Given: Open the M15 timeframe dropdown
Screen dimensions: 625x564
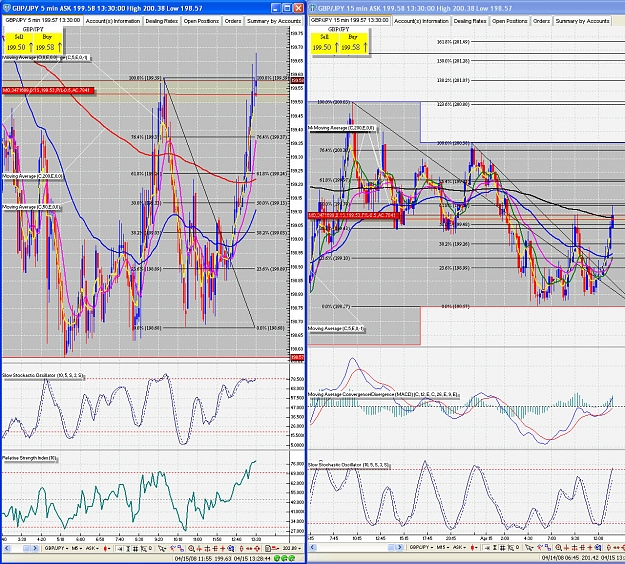Looking at the screenshot, I should pos(442,547).
